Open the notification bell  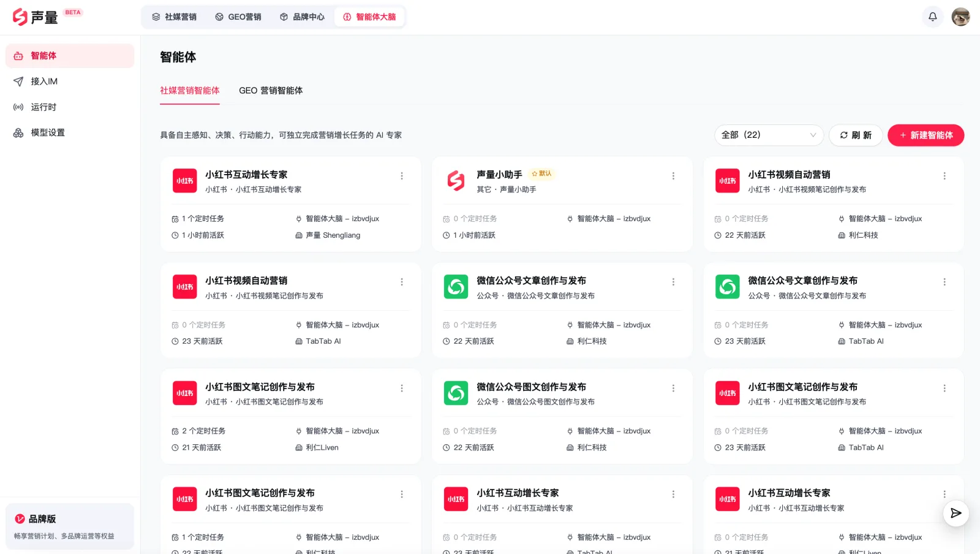(x=932, y=17)
